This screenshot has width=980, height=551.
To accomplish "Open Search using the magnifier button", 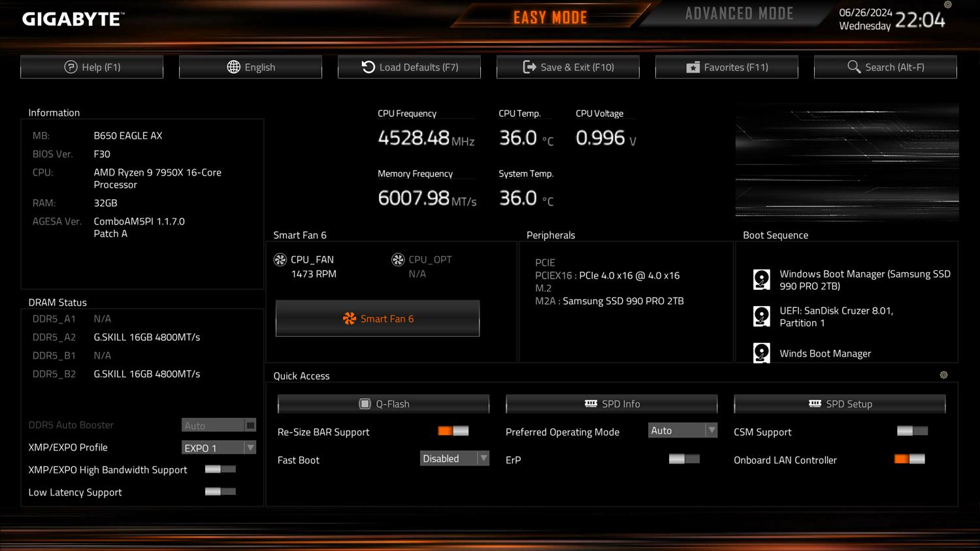I will click(885, 67).
